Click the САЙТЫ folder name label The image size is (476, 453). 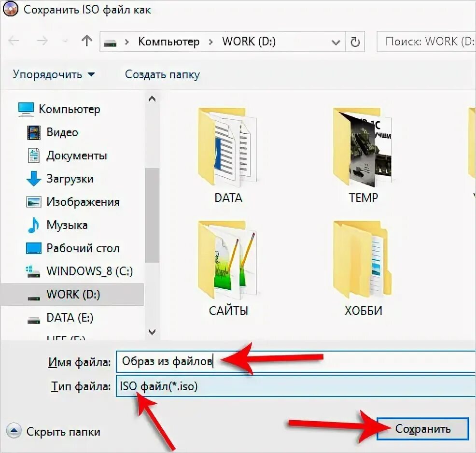tap(228, 311)
